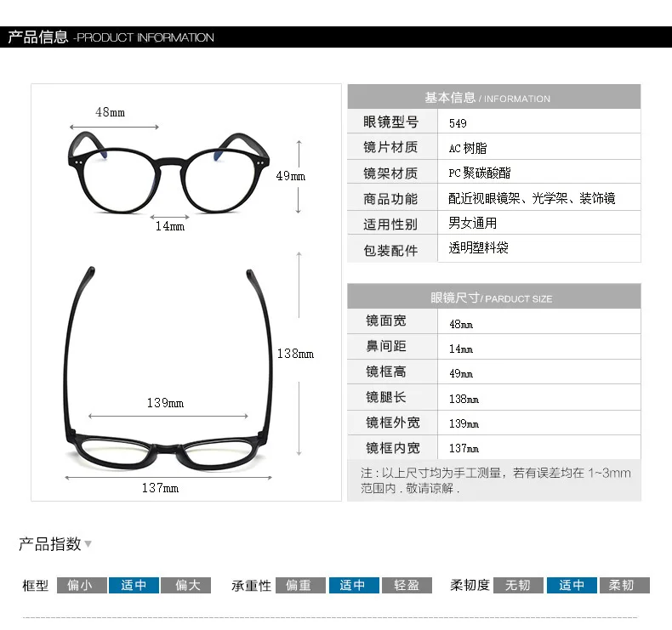
Task: Choose 柔韧 flexibility option
Action: coord(624,585)
